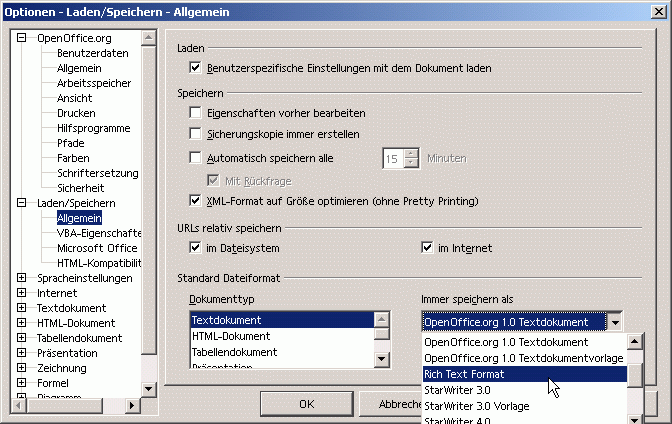Expand the Spracheinstellungen tree node
Viewport: 672px width, 424px height.
(x=21, y=278)
